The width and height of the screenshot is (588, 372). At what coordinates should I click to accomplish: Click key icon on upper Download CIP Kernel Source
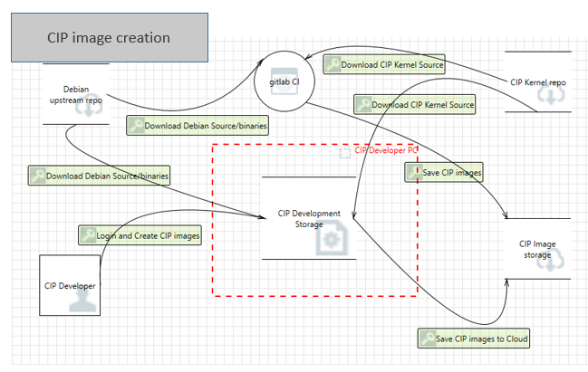coord(333,64)
